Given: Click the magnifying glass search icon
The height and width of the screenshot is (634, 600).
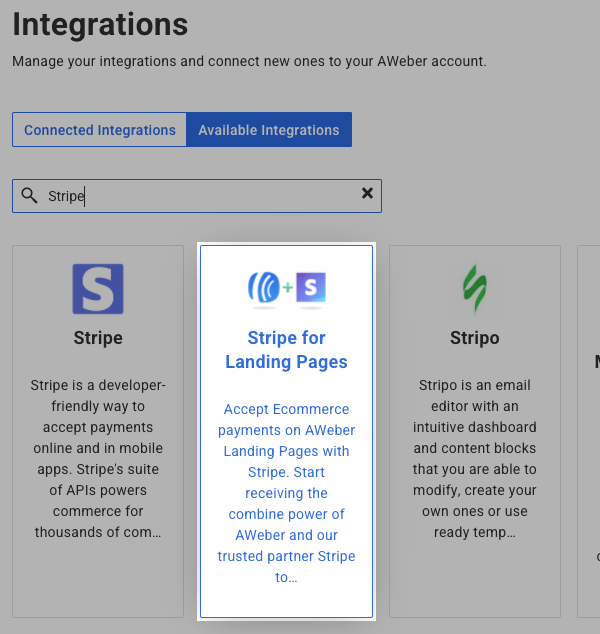Looking at the screenshot, I should click(x=30, y=196).
